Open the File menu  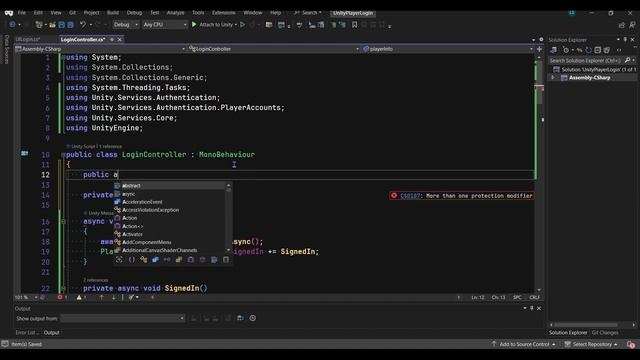(22, 13)
